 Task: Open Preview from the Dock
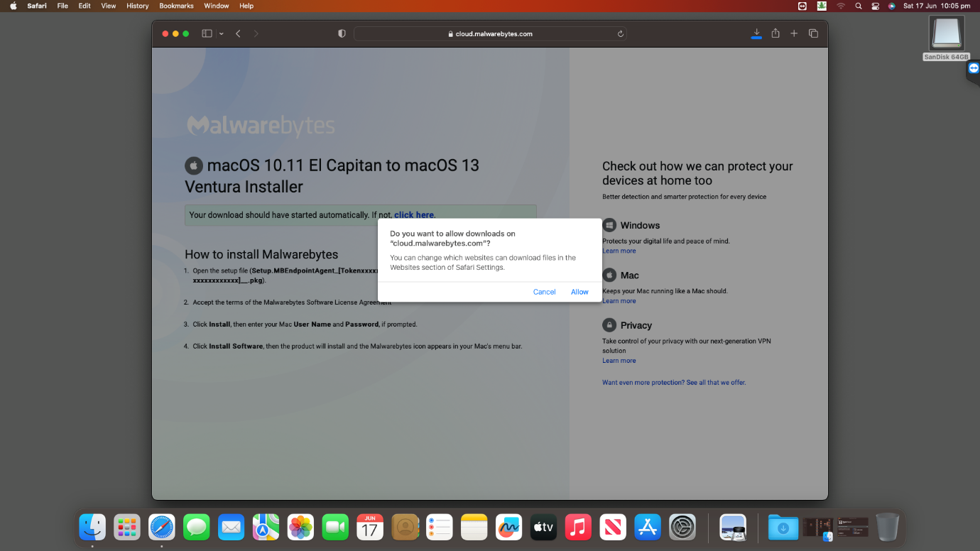733,527
